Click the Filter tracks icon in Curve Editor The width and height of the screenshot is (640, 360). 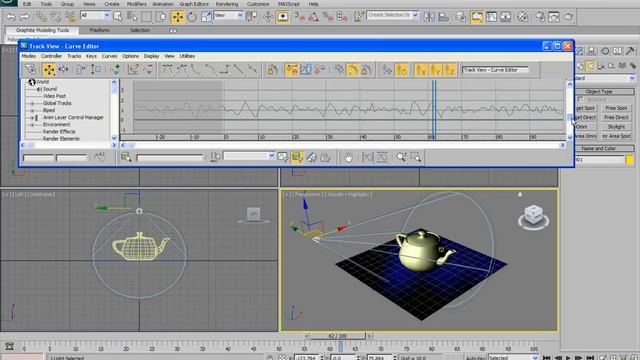pos(30,70)
